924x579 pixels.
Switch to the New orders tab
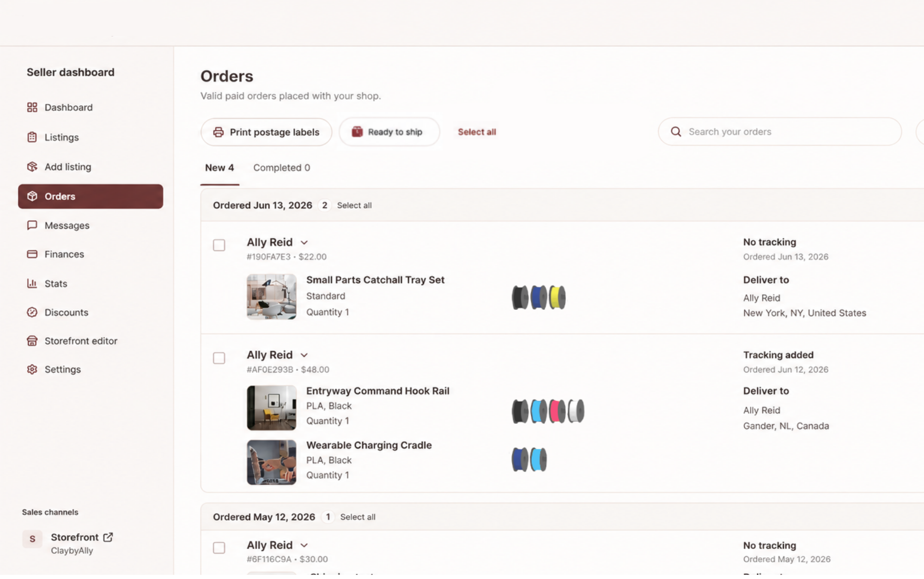pyautogui.click(x=219, y=168)
